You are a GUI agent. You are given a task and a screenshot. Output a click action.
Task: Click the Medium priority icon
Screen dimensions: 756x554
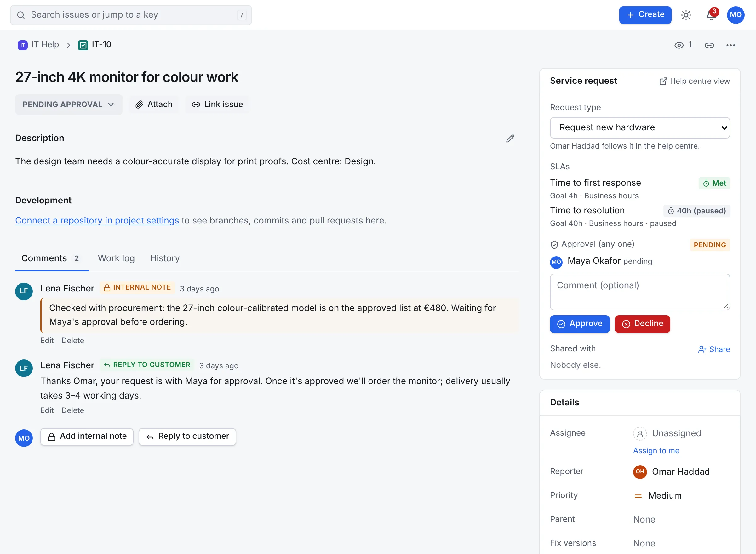pyautogui.click(x=638, y=496)
